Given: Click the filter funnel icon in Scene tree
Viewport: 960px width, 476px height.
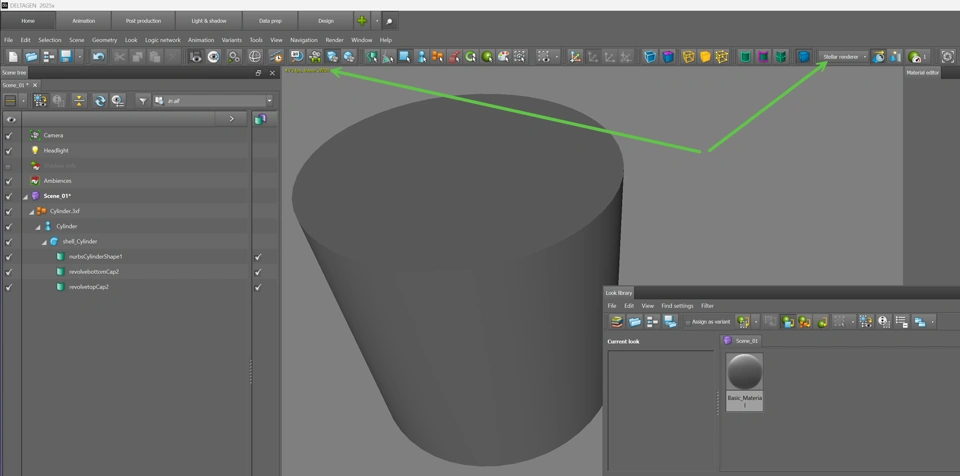Looking at the screenshot, I should click(x=143, y=101).
